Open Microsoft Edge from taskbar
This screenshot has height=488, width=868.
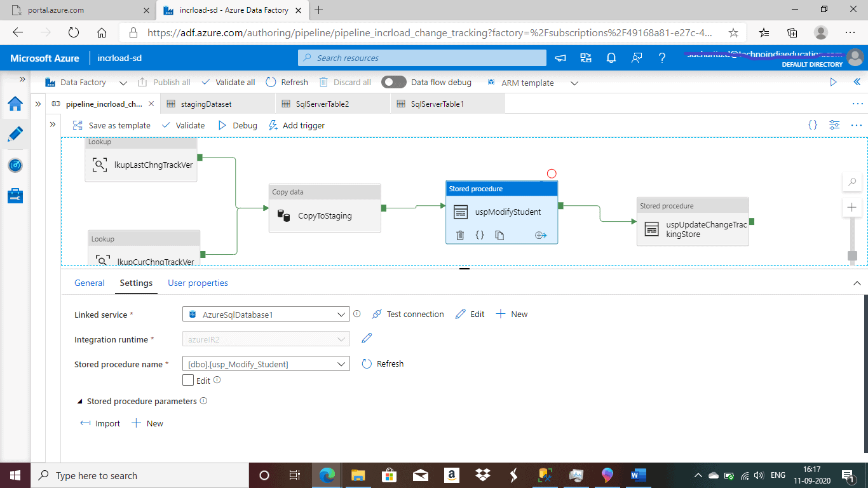point(327,475)
